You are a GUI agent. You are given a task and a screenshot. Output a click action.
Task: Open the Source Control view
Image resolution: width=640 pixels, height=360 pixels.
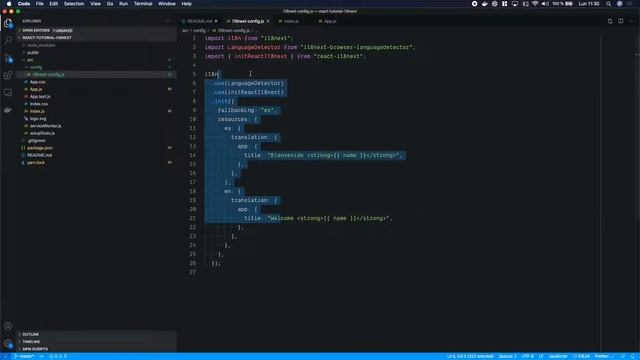8,58
